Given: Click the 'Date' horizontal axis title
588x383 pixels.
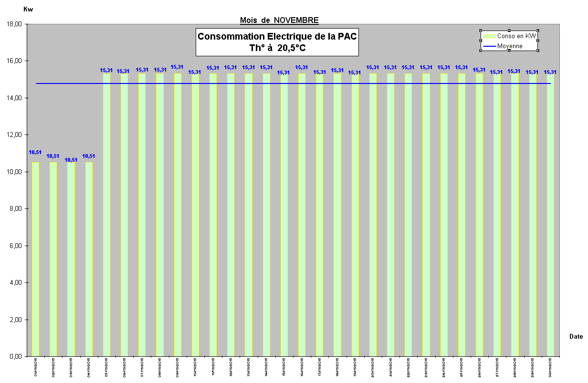Looking at the screenshot, I should point(576,336).
